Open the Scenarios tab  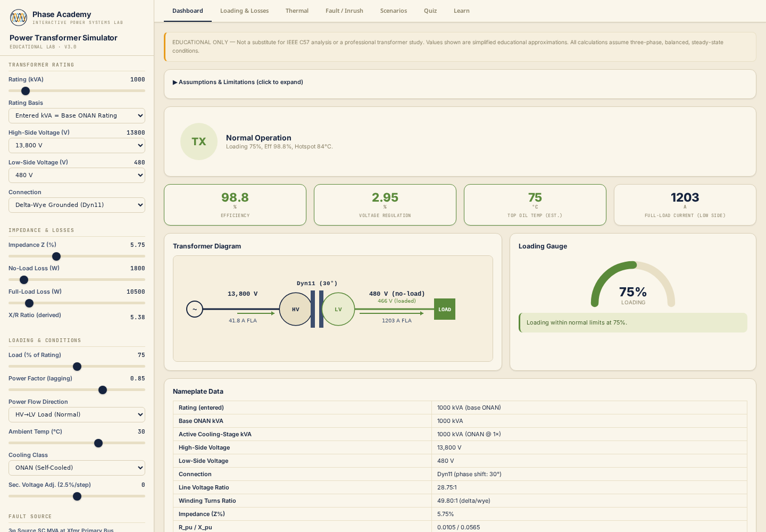(x=394, y=11)
